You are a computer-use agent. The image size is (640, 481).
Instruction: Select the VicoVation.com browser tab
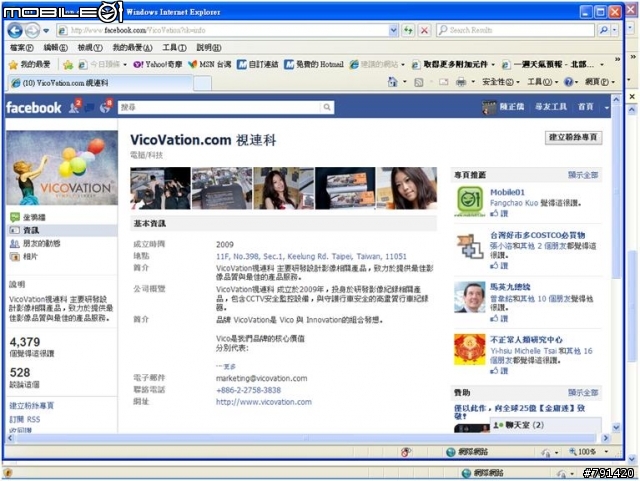coord(100,83)
